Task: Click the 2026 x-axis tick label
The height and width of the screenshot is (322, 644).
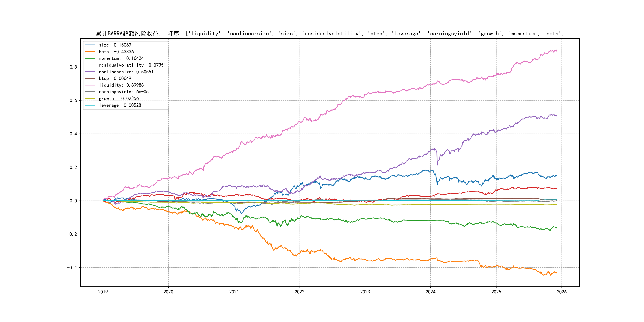Action: (x=562, y=292)
